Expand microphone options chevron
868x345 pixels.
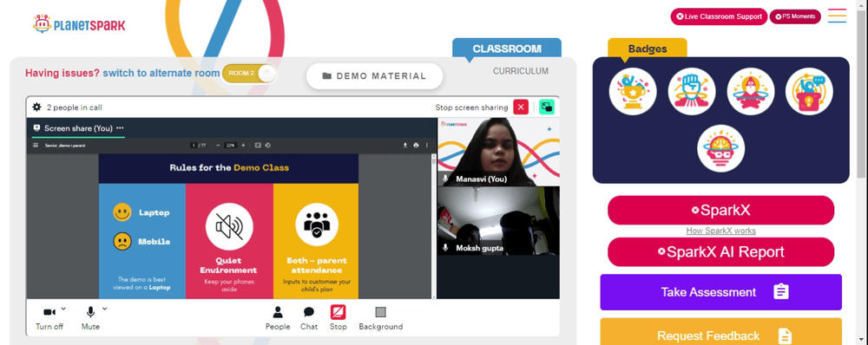tap(105, 309)
